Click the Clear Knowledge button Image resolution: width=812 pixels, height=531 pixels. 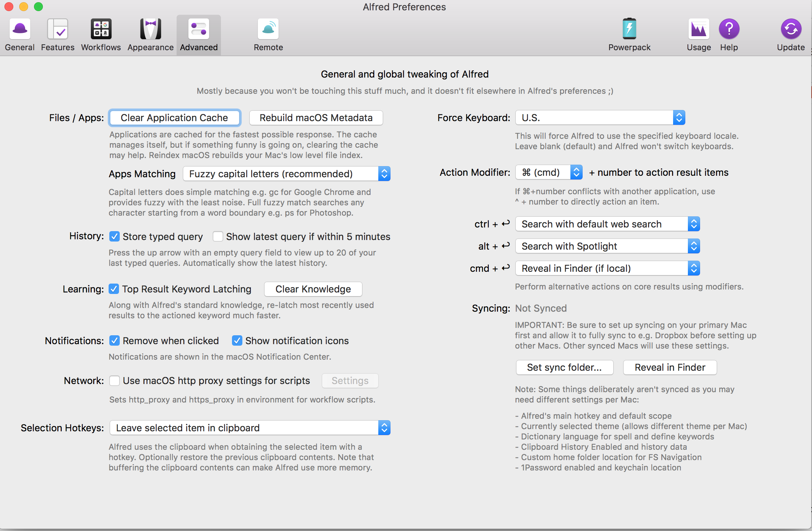(x=313, y=289)
